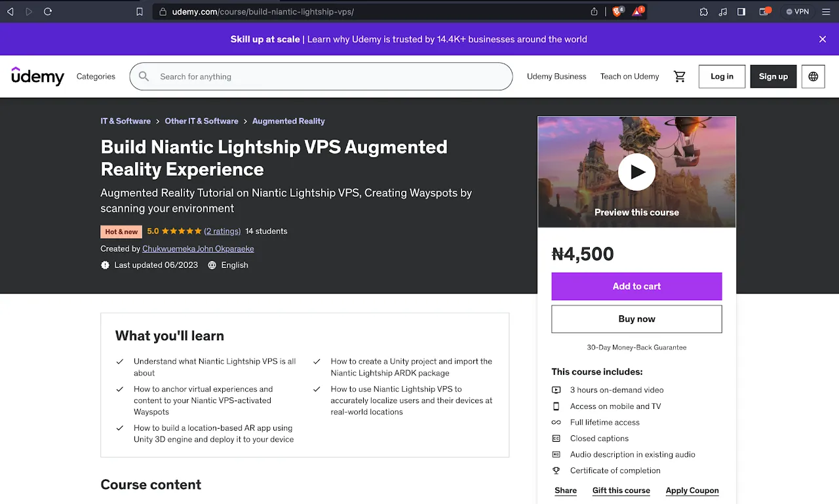This screenshot has height=504, width=839.
Task: Play the course preview video
Action: [636, 172]
